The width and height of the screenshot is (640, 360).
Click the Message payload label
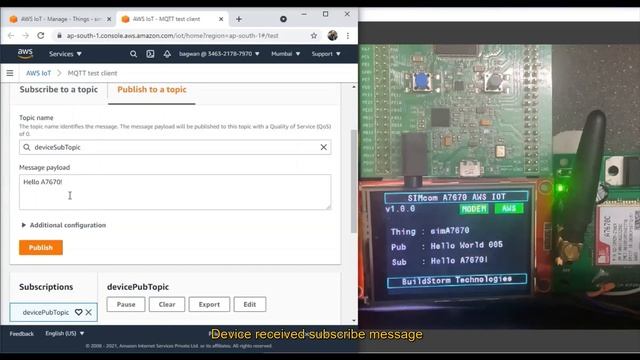44,168
